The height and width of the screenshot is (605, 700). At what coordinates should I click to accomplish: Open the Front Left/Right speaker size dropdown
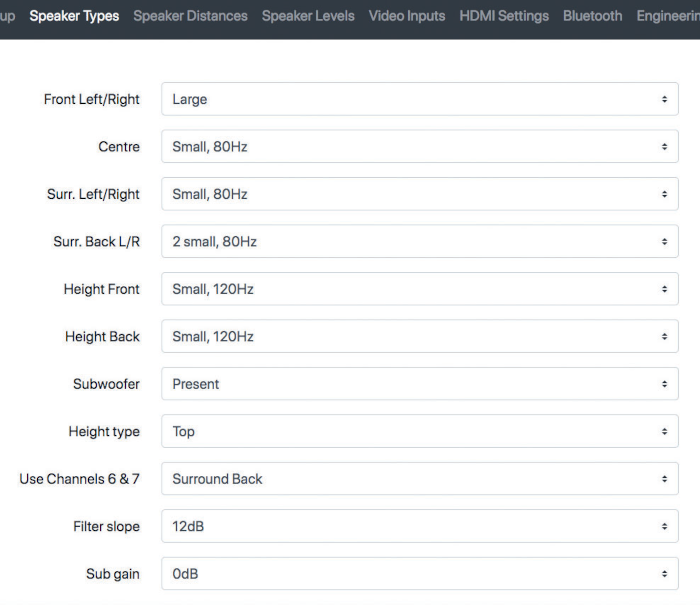click(420, 99)
